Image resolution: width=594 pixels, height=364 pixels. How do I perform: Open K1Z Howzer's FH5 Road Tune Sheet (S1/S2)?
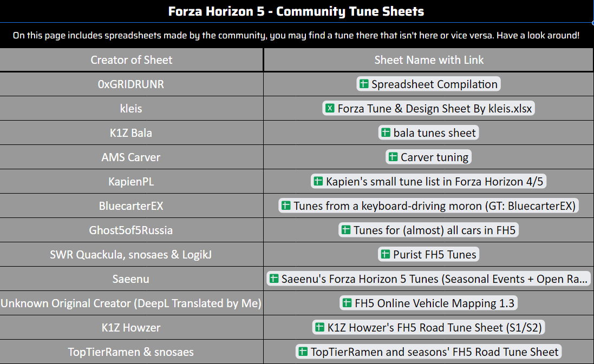tap(428, 327)
